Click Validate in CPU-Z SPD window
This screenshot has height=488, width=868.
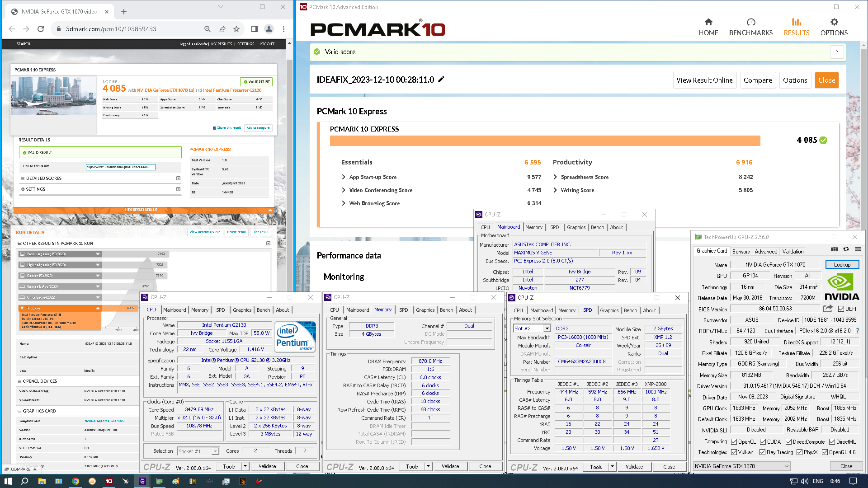pyautogui.click(x=634, y=467)
